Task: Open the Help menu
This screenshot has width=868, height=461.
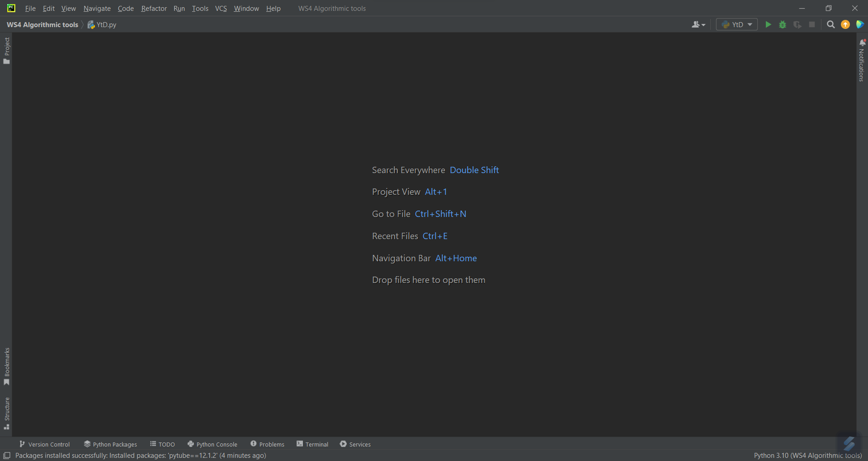Action: (x=274, y=9)
